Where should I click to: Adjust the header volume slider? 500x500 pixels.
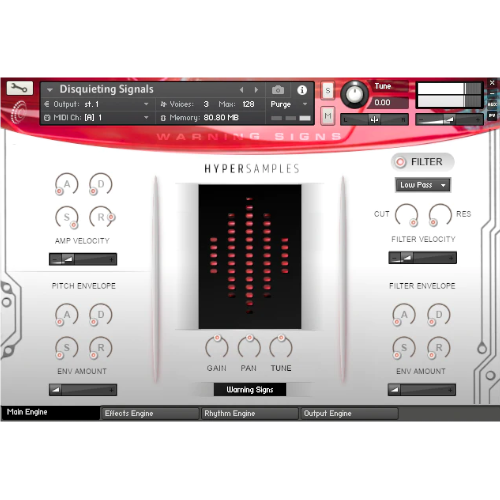click(449, 119)
